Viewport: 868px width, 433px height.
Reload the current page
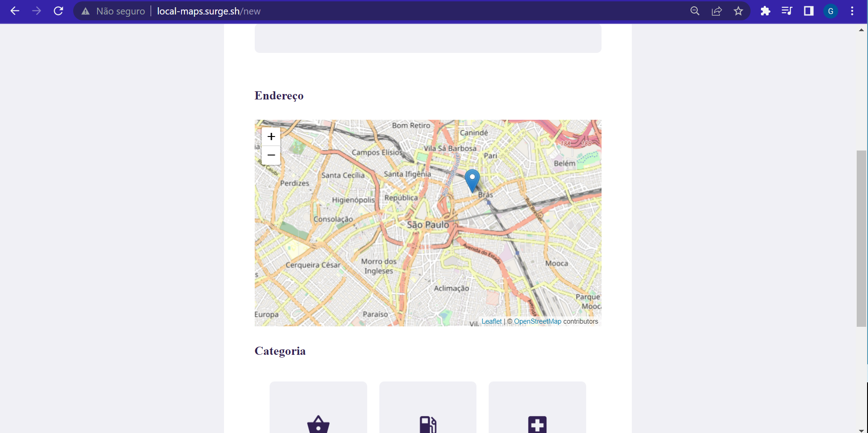click(x=58, y=11)
